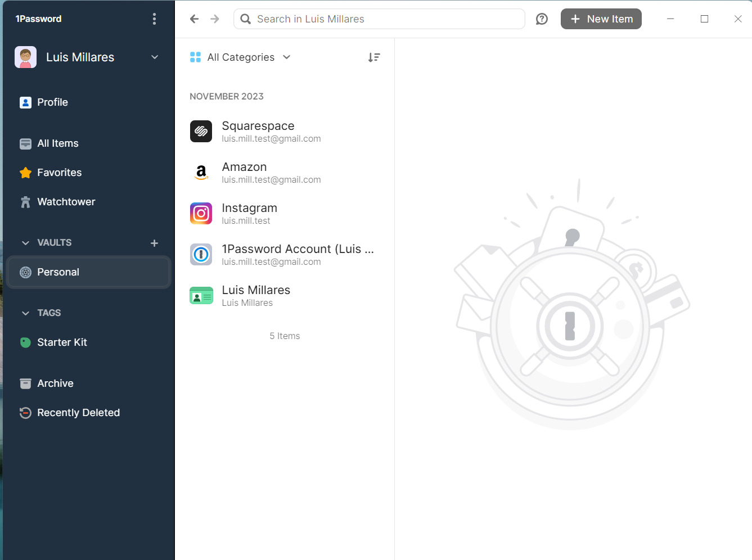Open the All Categories dropdown
752x560 pixels.
[x=240, y=57]
